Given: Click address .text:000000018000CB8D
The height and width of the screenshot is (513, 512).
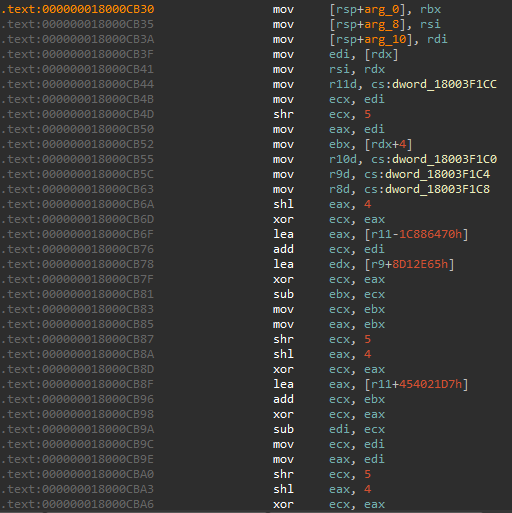Looking at the screenshot, I should point(77,369).
